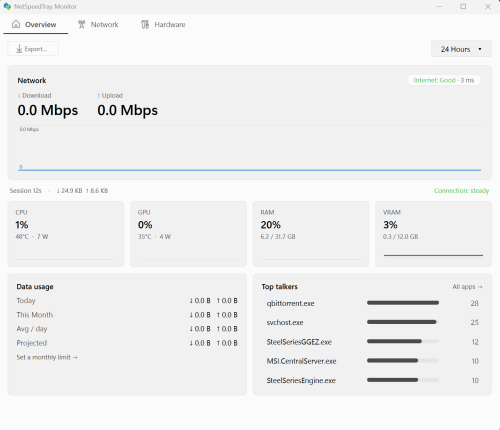Click the 48°C · 7 W CPU reading
The image size is (500, 430).
[x=32, y=237]
